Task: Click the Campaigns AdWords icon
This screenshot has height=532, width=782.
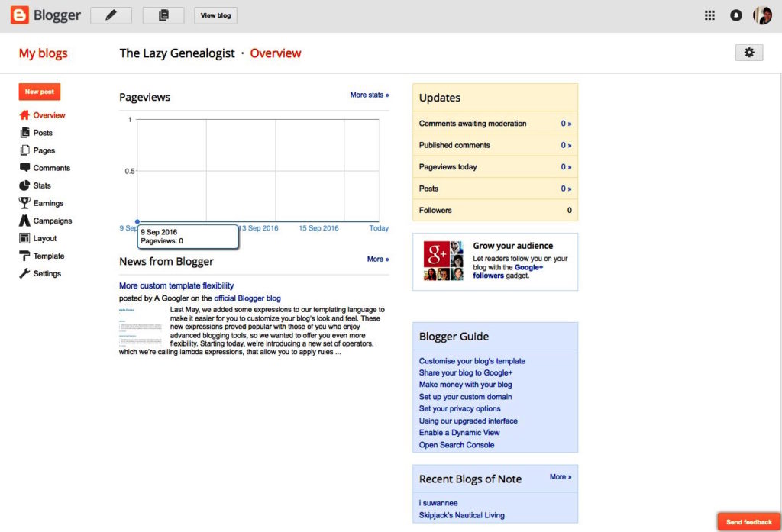Action: (24, 221)
